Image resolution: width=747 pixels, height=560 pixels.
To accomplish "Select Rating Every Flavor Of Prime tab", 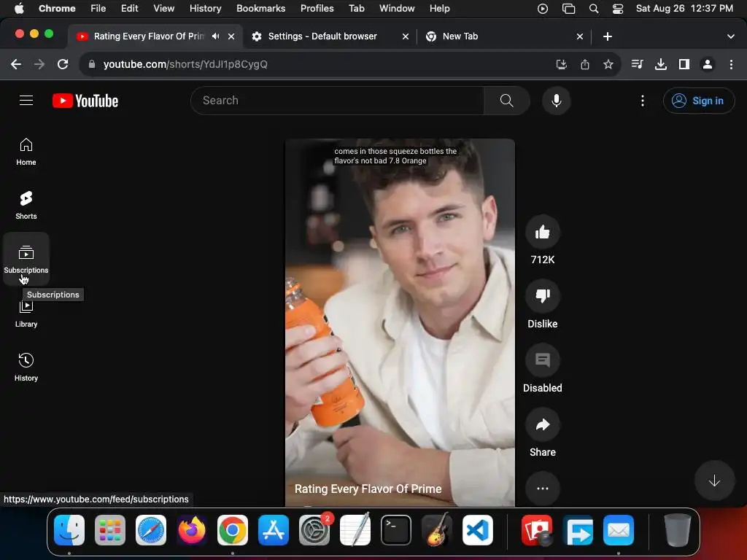I will click(x=148, y=36).
